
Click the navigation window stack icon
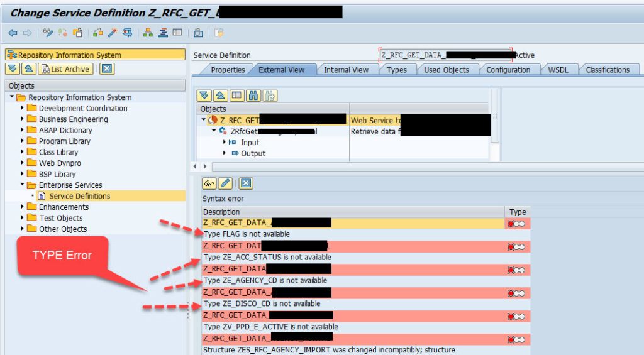(x=163, y=33)
